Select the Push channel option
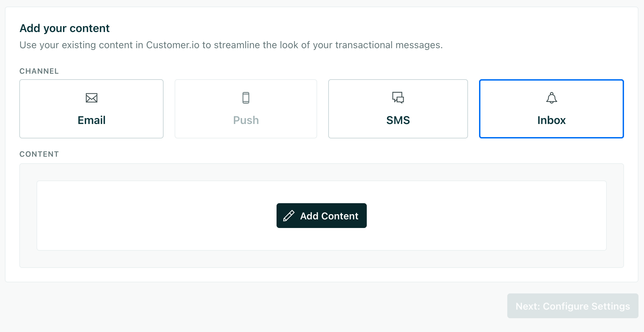644x332 pixels. [246, 108]
